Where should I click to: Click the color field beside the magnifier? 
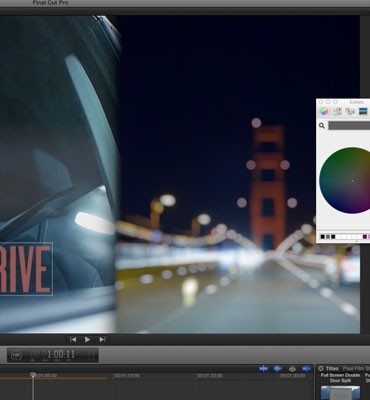pos(349,125)
